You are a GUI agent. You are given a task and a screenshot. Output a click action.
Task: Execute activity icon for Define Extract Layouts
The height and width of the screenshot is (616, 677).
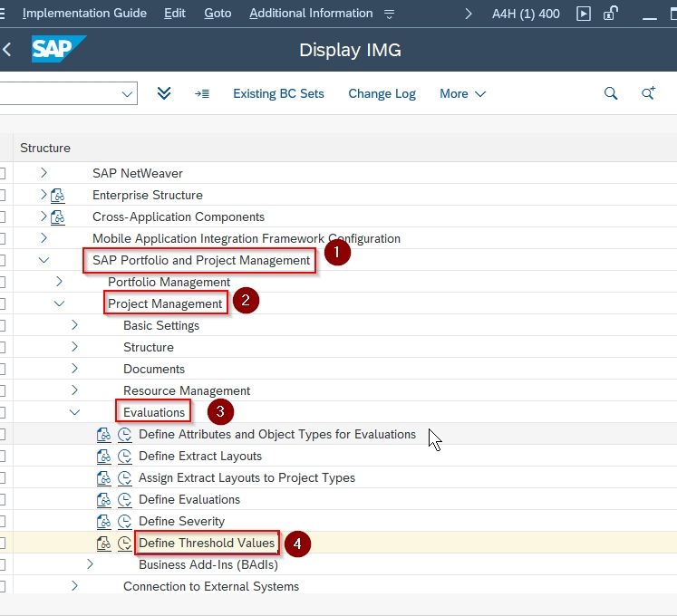pyautogui.click(x=125, y=457)
